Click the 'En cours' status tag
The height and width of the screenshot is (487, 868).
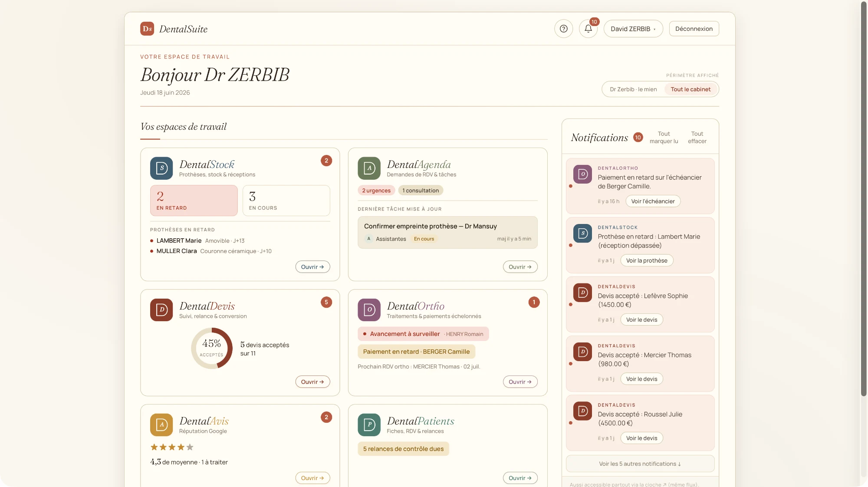[424, 239]
